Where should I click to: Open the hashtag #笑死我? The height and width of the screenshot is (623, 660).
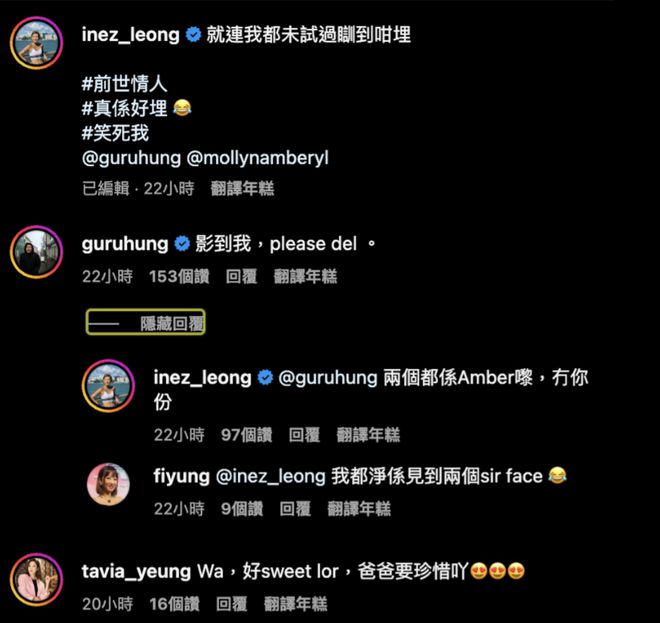115,133
